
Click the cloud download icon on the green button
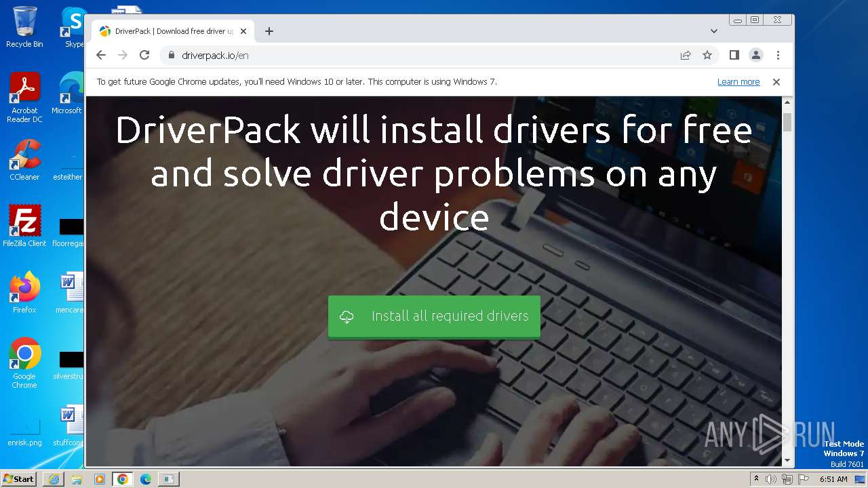(x=347, y=317)
